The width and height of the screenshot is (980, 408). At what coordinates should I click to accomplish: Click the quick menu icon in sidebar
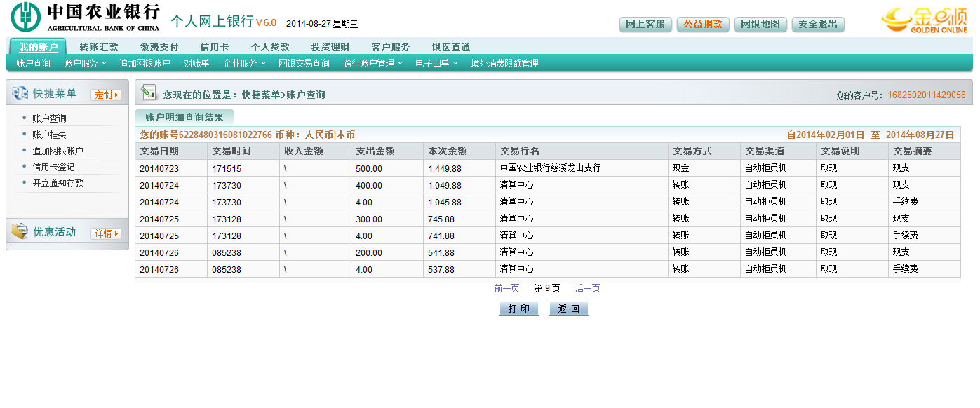(20, 93)
